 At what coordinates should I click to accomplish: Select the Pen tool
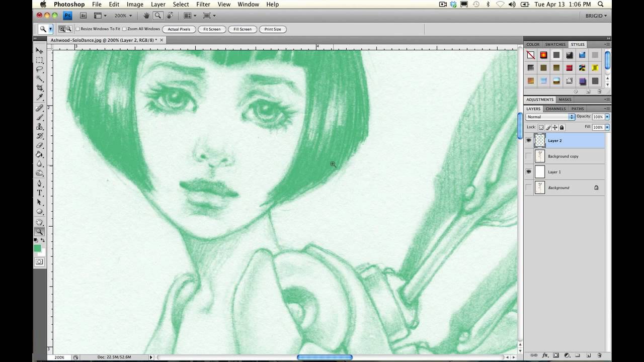(40, 183)
